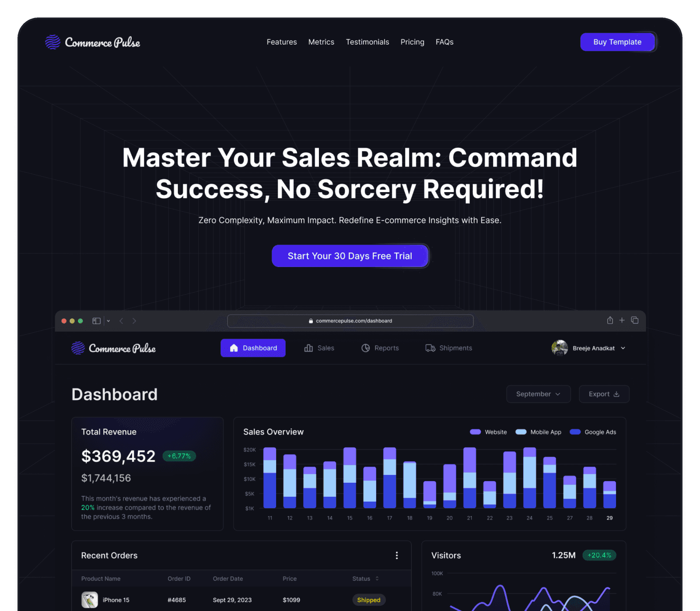The height and width of the screenshot is (611, 700).
Task: Open the Testimonials nav item
Action: click(367, 42)
